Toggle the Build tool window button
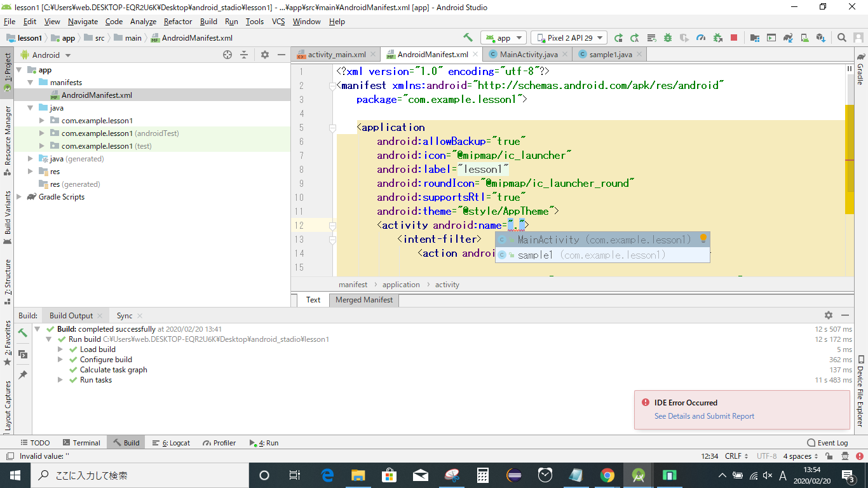Image resolution: width=868 pixels, height=488 pixels. point(125,443)
